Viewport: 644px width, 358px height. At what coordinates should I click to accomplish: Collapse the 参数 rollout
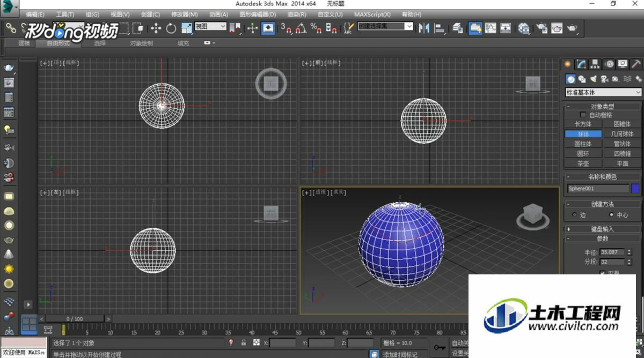coord(603,238)
